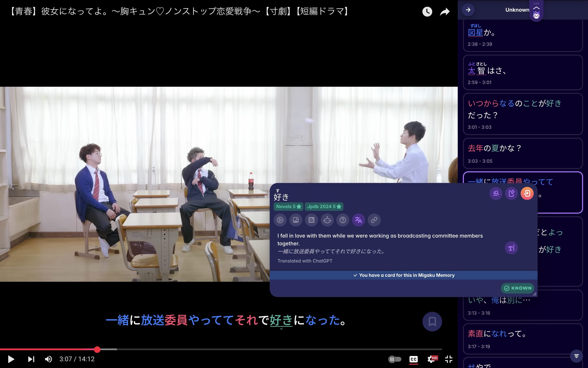
Task: Open the example sentences icon in popup
Action: 312,220
